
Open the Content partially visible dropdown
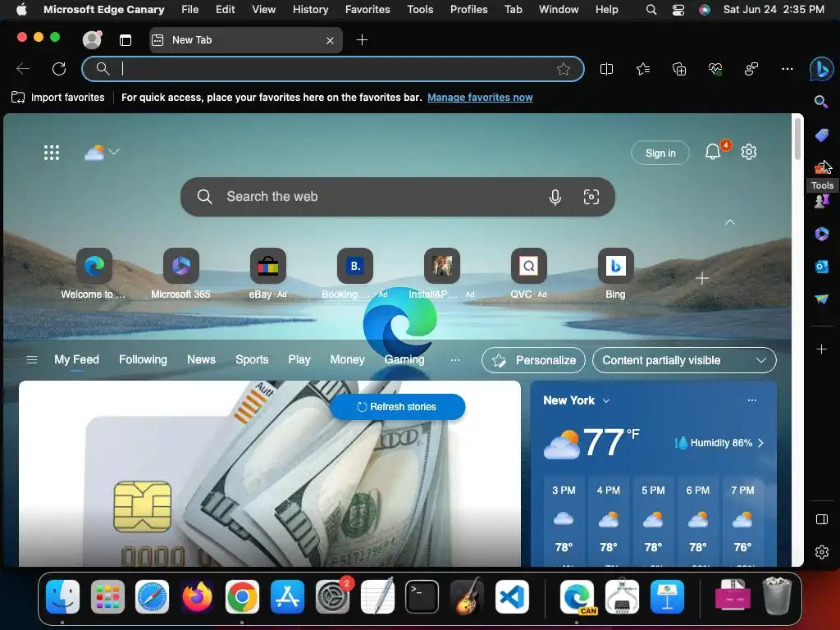pyautogui.click(x=684, y=361)
